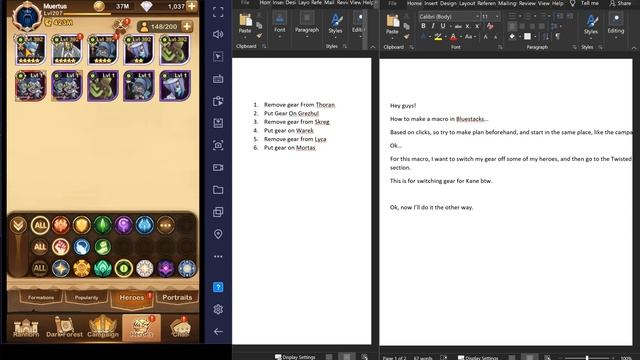Toggle paragraph marks in the right Word window
The width and height of the screenshot is (640, 360).
[558, 37]
